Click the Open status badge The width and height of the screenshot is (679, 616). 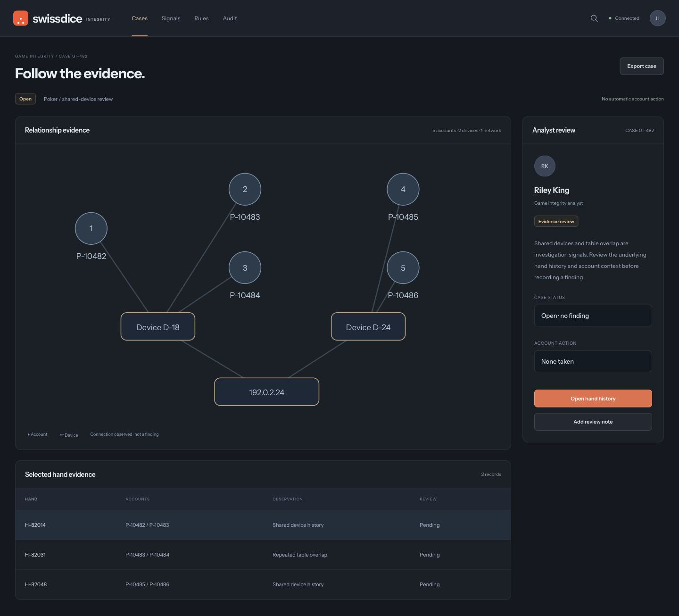(25, 99)
